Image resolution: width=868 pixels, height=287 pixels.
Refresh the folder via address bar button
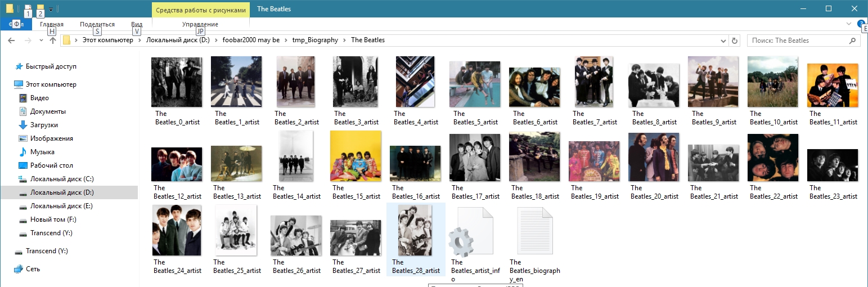pos(734,41)
